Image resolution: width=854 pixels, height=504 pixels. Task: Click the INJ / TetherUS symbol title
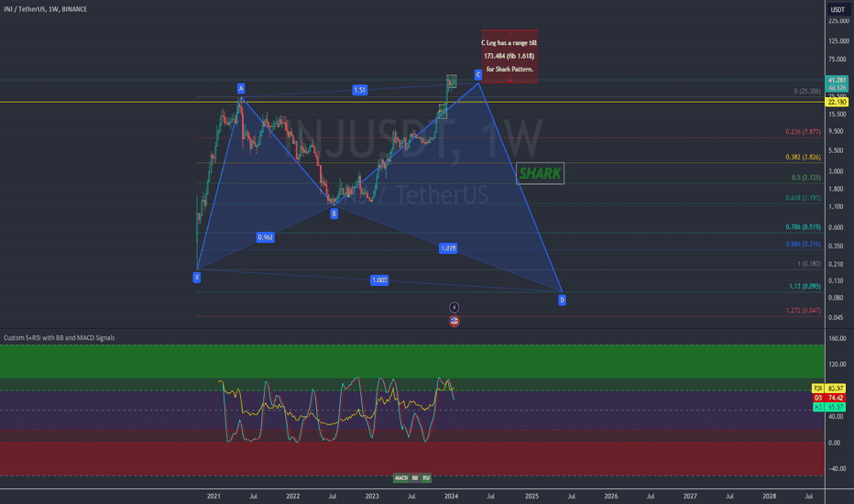[45, 9]
